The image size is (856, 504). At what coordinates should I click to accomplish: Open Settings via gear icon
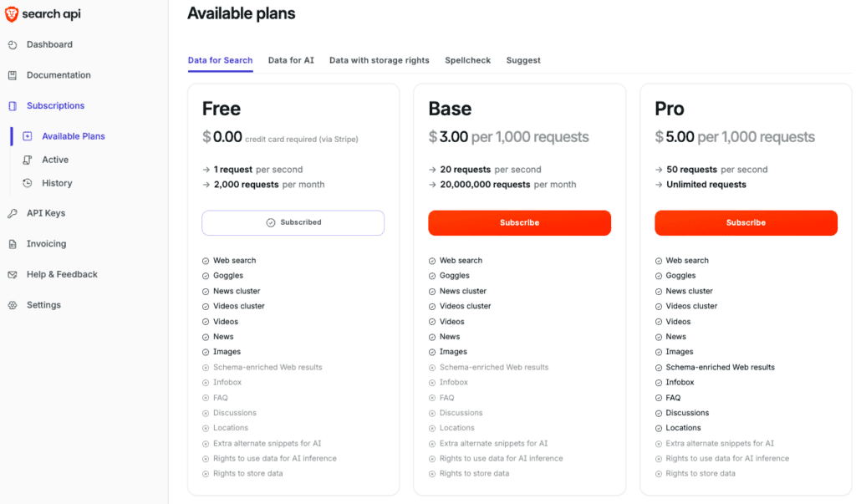(13, 305)
